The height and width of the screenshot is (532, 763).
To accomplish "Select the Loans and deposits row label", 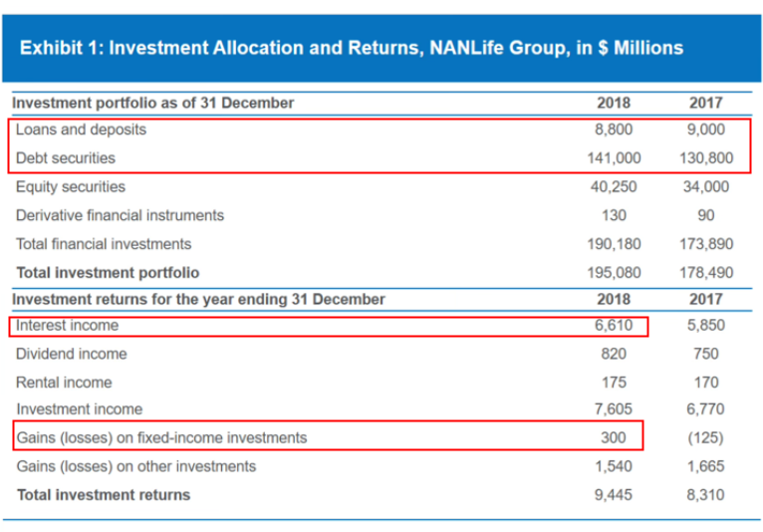I will [x=81, y=130].
